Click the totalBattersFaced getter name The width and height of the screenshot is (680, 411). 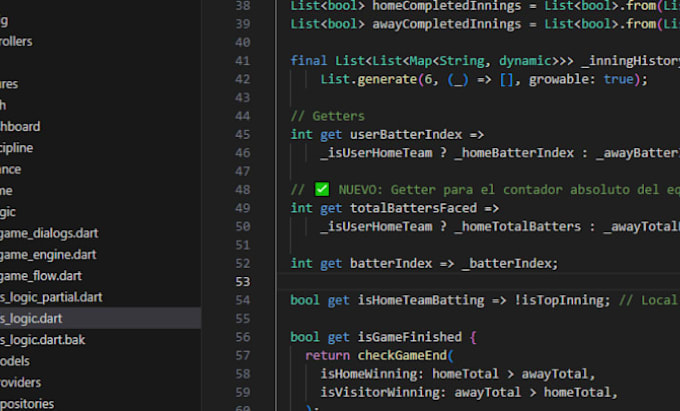[413, 208]
